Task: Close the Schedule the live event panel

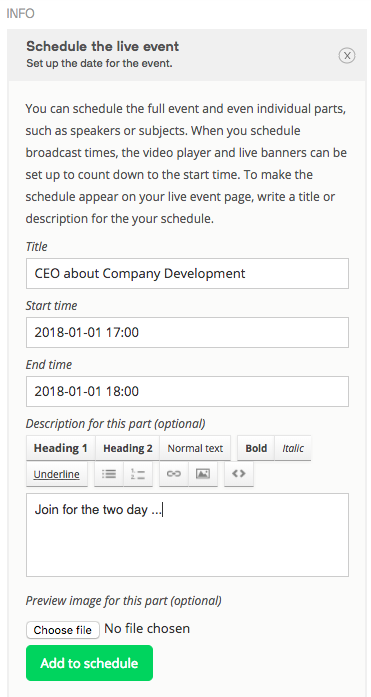Action: pyautogui.click(x=347, y=56)
